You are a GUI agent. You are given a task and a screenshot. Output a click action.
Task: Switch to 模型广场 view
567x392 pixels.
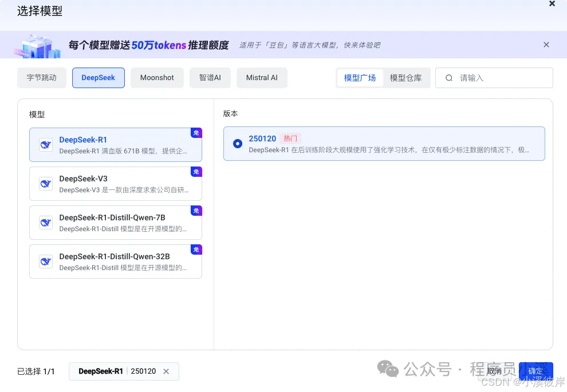click(x=360, y=78)
